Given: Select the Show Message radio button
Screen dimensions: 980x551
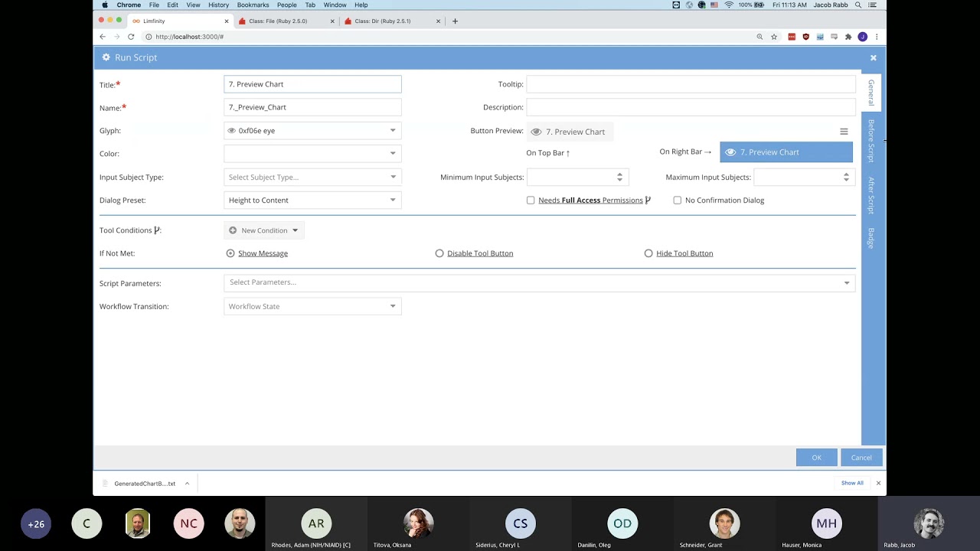Looking at the screenshot, I should [x=230, y=253].
